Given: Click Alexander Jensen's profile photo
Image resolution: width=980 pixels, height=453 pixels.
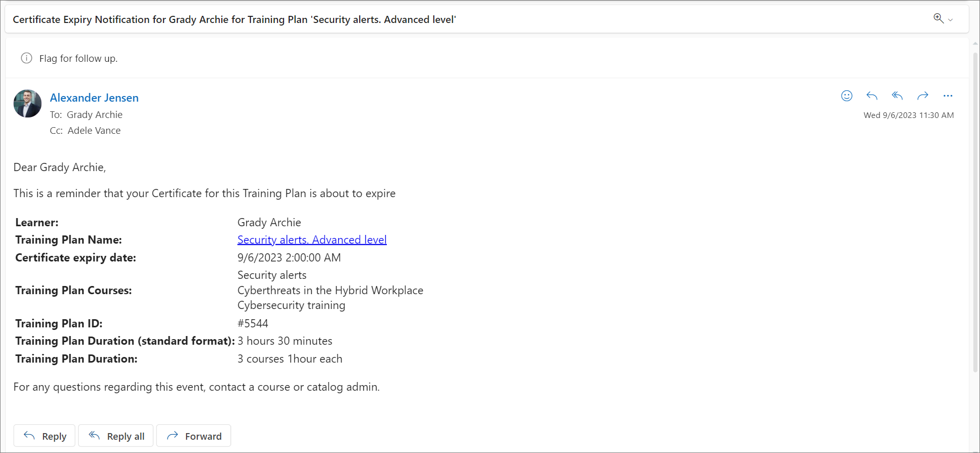Looking at the screenshot, I should click(28, 104).
